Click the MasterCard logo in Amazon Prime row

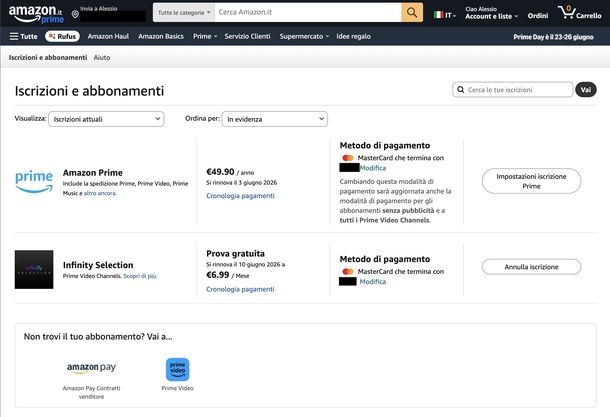[x=347, y=158]
